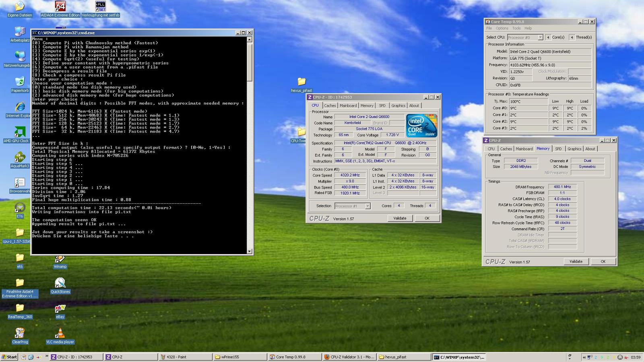
Task: Switch to CPU-Z Validator Firefox taskbar button
Action: (x=349, y=357)
